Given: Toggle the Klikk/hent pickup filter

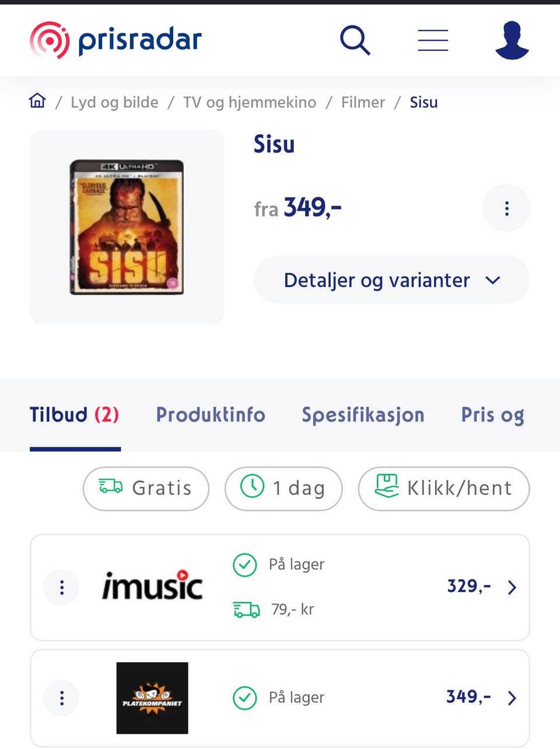Looking at the screenshot, I should coord(444,488).
